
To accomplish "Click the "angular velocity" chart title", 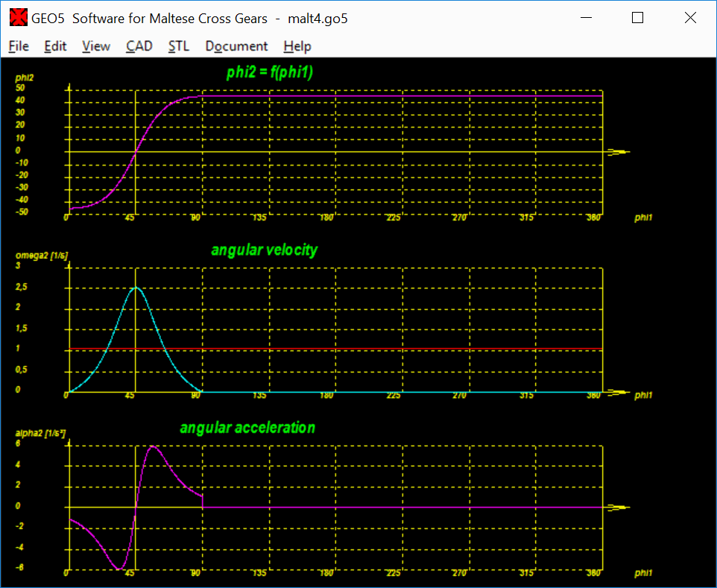I will pyautogui.click(x=264, y=250).
